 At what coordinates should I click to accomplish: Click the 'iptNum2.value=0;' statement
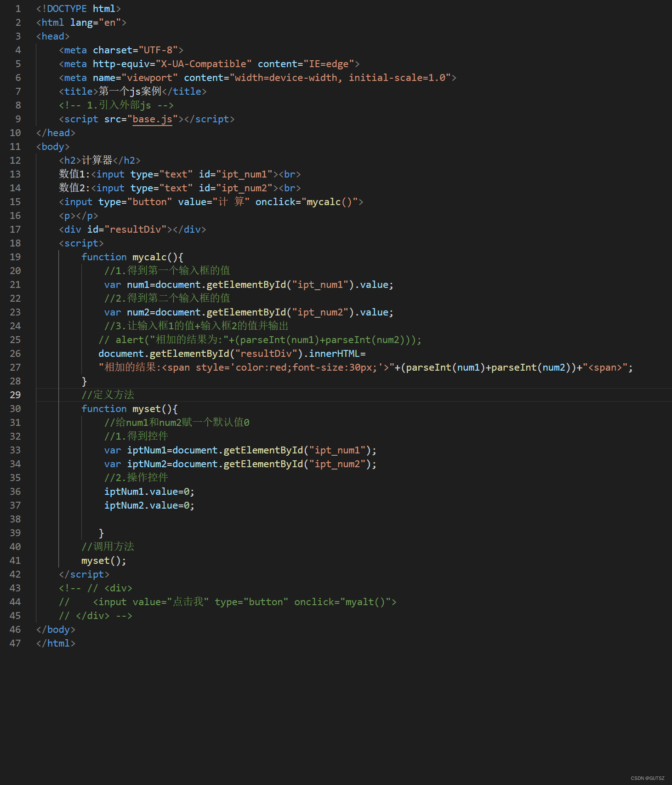[x=149, y=505]
